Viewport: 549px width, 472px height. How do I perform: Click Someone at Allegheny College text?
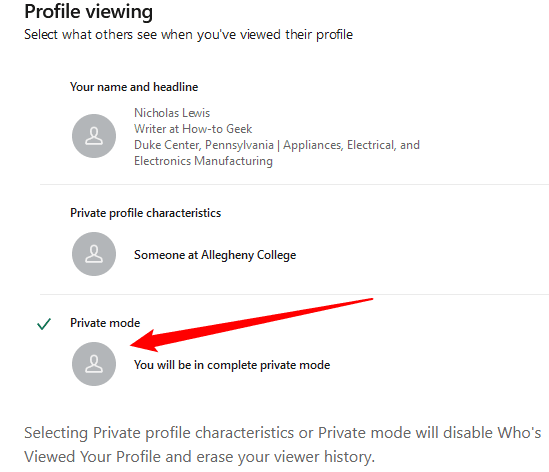pyautogui.click(x=215, y=255)
